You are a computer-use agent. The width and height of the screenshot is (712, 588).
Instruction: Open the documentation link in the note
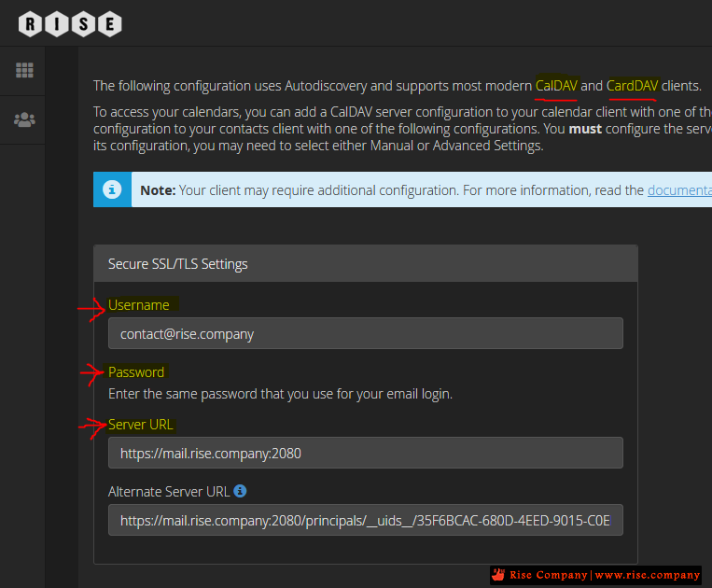[679, 189]
